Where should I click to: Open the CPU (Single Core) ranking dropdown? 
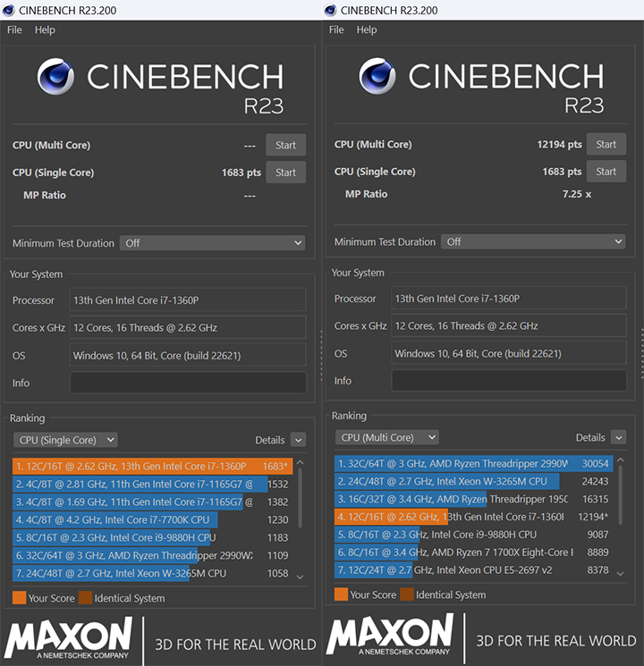tap(65, 440)
